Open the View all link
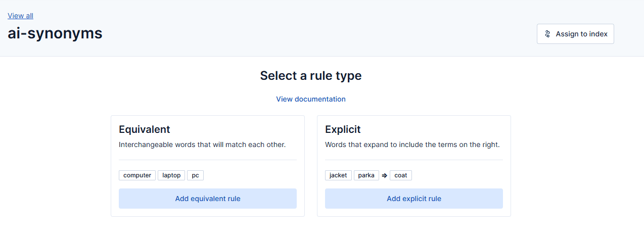Screen dimensions: 644x241 coord(20,16)
